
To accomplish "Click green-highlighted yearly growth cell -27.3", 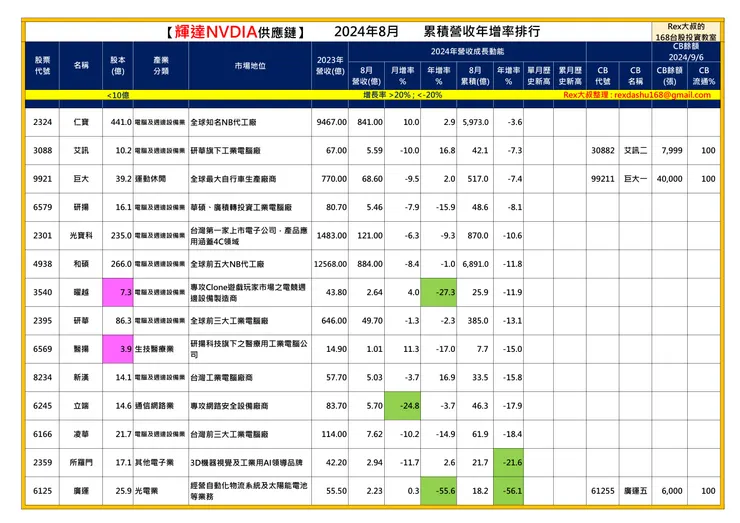I will click(438, 292).
